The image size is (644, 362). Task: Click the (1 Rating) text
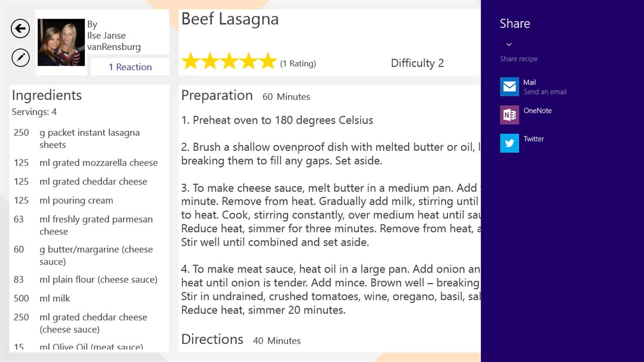pos(298,63)
